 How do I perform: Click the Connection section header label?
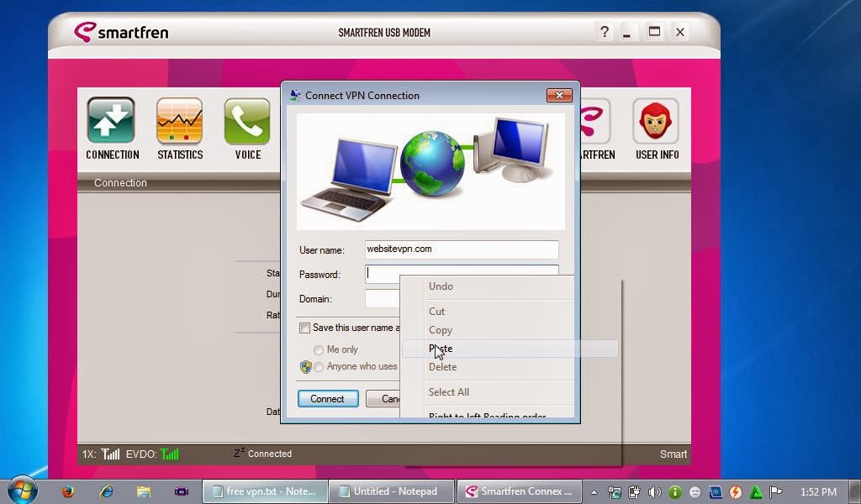(120, 182)
